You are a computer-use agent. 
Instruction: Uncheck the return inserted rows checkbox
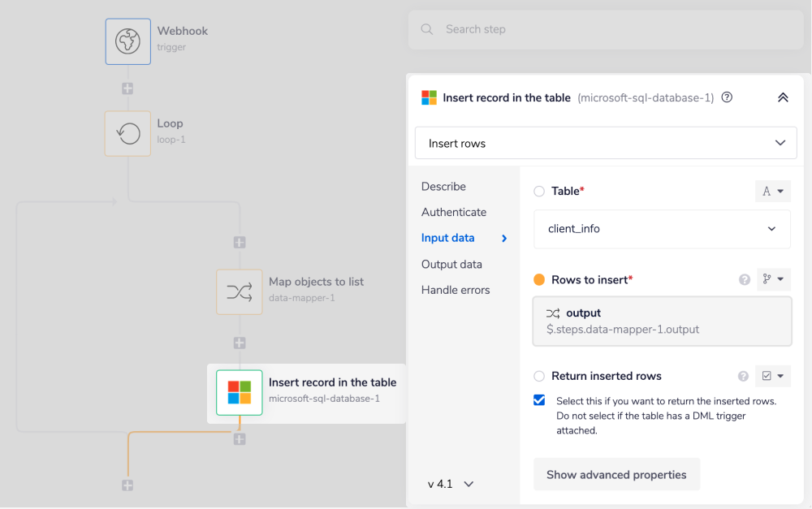pyautogui.click(x=539, y=399)
